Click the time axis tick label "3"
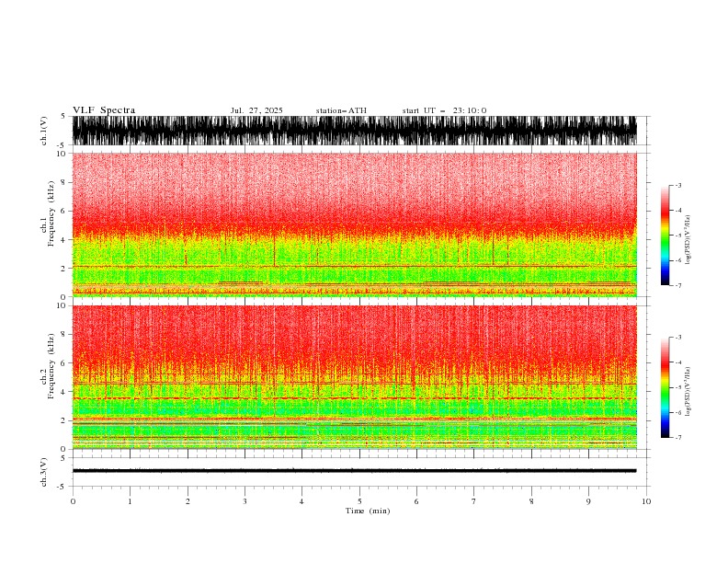This screenshot has width=728, height=563. pos(245,501)
